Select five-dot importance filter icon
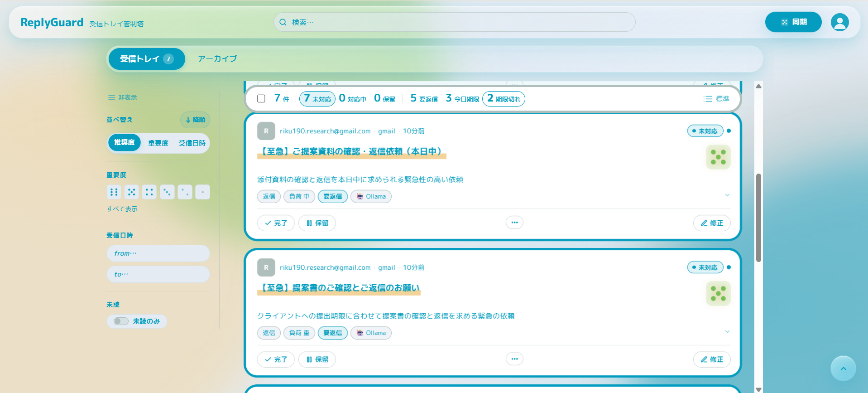This screenshot has width=868, height=393. [132, 192]
